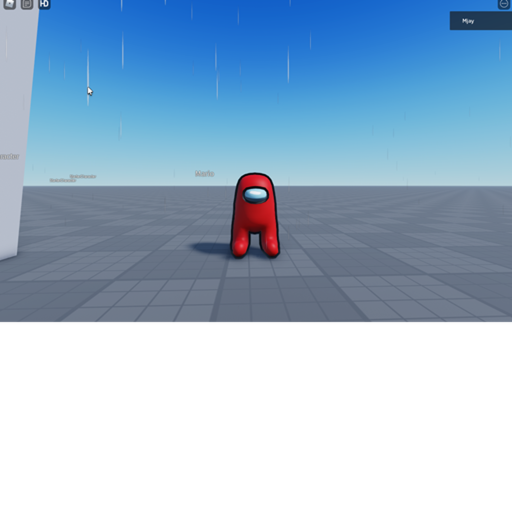
Task: Open the Roblox main menu icon
Action: coord(10,4)
